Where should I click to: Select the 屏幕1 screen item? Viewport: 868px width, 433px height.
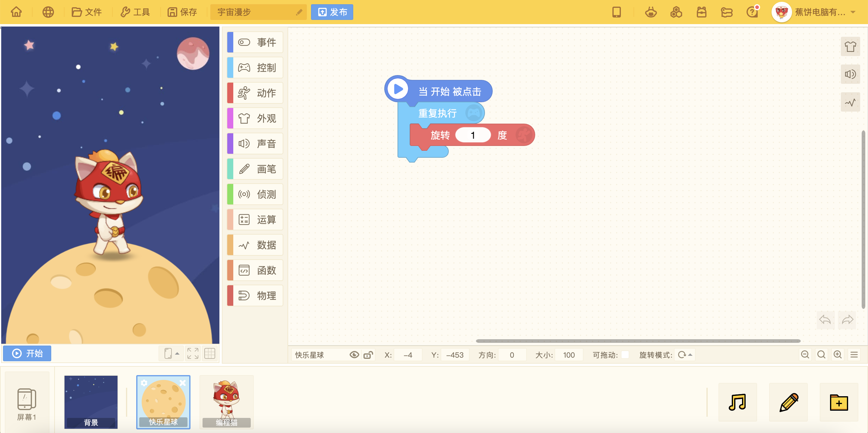(x=27, y=402)
